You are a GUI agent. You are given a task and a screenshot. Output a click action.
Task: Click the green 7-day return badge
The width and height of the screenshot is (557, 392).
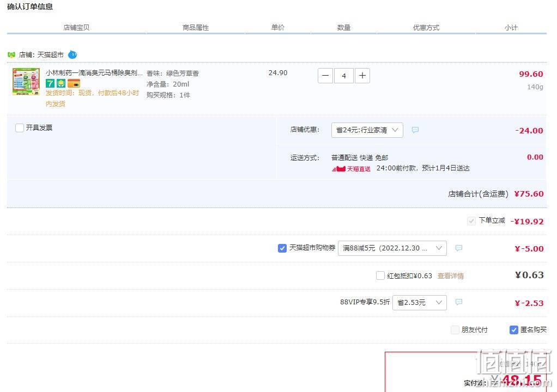click(50, 83)
